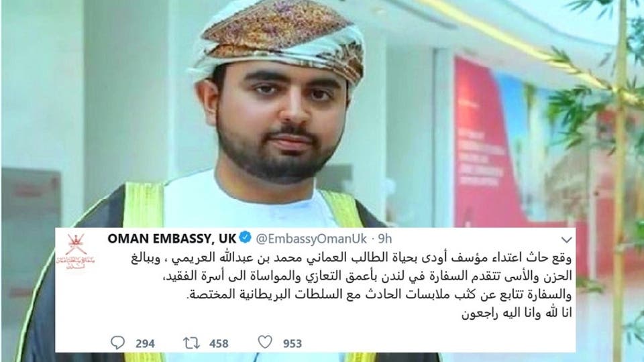
Task: Expand the tweet options chevron
Action: tap(566, 239)
